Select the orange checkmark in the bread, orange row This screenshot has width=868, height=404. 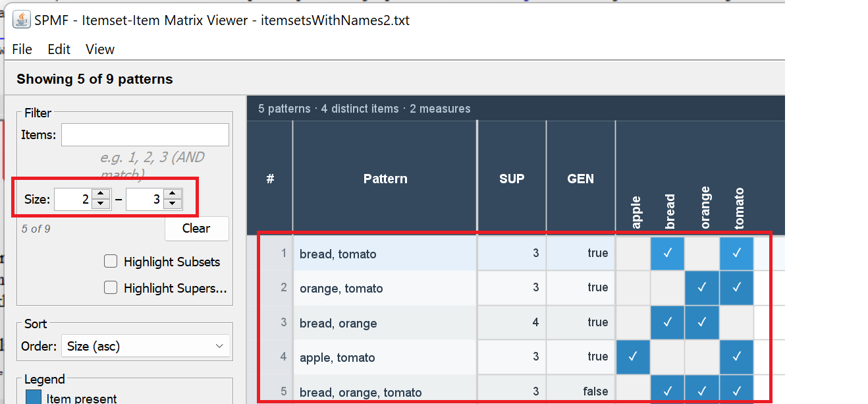pyautogui.click(x=702, y=322)
